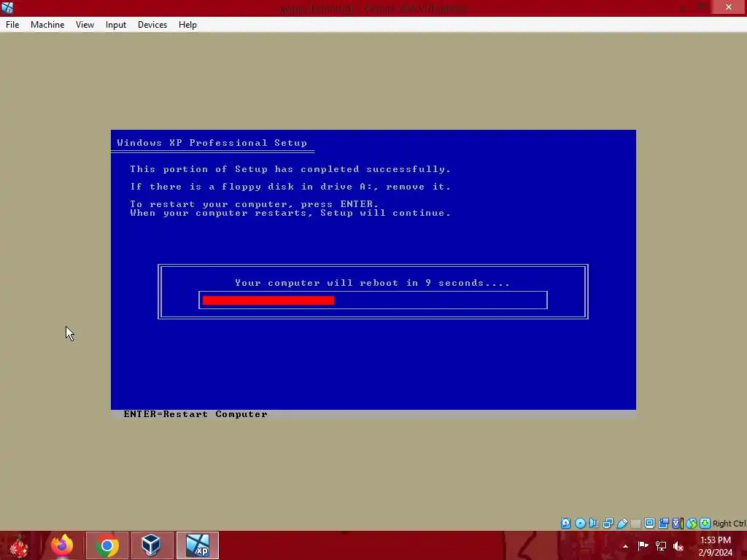This screenshot has height=560, width=747.
Task: Open the File menu
Action: [12, 25]
